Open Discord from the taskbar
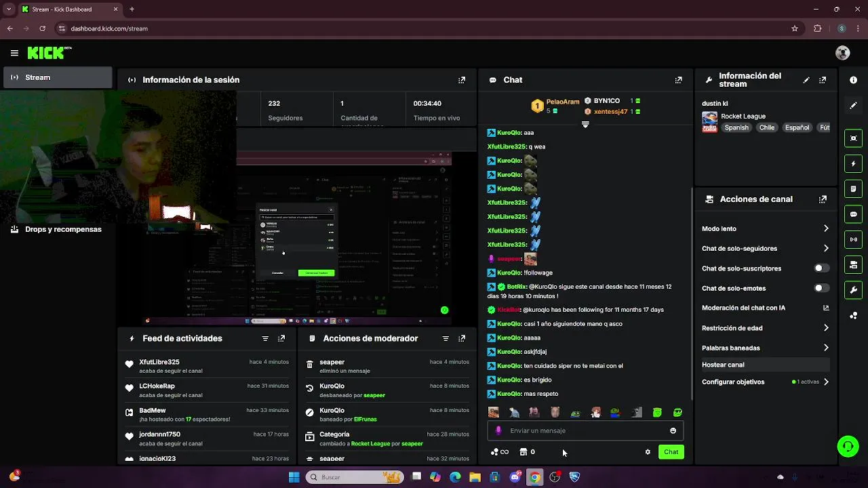Image resolution: width=868 pixels, height=488 pixels. tap(515, 477)
